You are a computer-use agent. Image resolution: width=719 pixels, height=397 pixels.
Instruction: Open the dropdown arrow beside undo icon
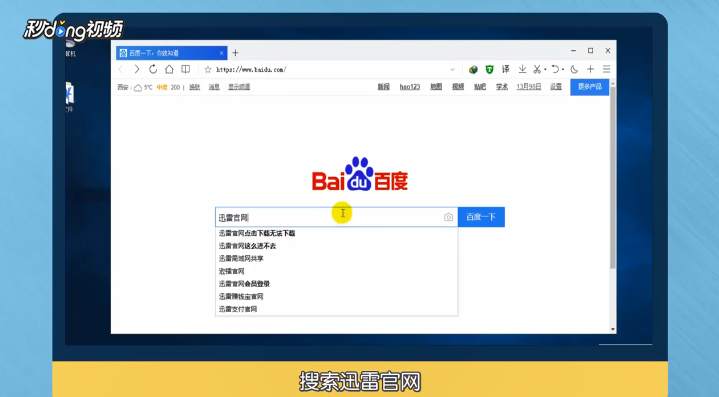click(563, 70)
